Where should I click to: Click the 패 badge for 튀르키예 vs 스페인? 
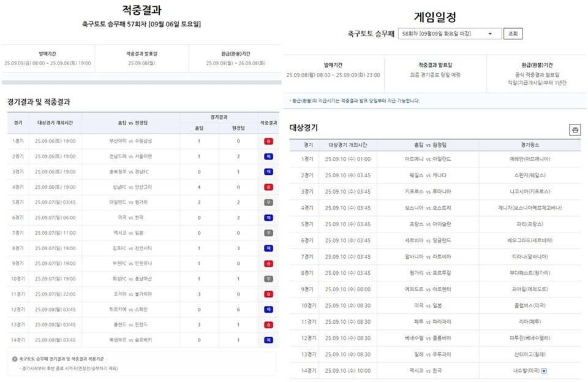[x=268, y=309]
